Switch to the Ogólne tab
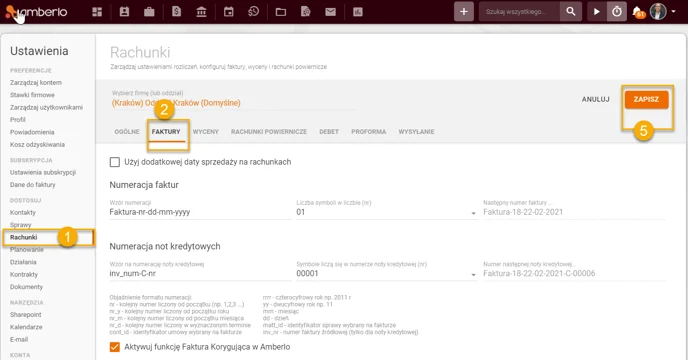Screen dimensions: 688x360 pos(127,132)
